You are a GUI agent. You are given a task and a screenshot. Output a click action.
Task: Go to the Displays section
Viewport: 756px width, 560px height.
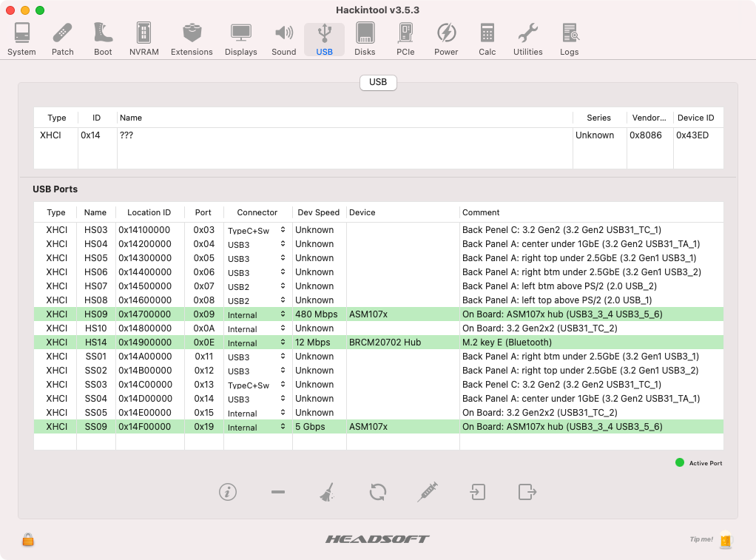(x=240, y=39)
